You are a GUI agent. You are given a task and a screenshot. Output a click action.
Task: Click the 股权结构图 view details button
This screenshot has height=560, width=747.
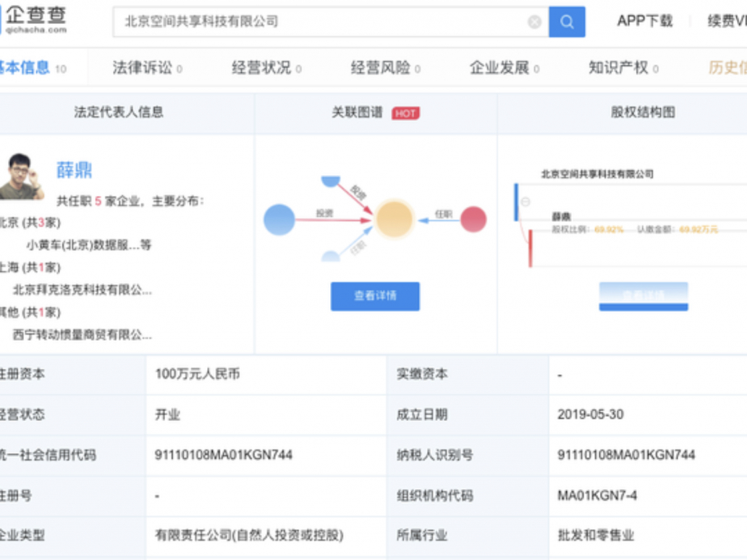point(643,296)
